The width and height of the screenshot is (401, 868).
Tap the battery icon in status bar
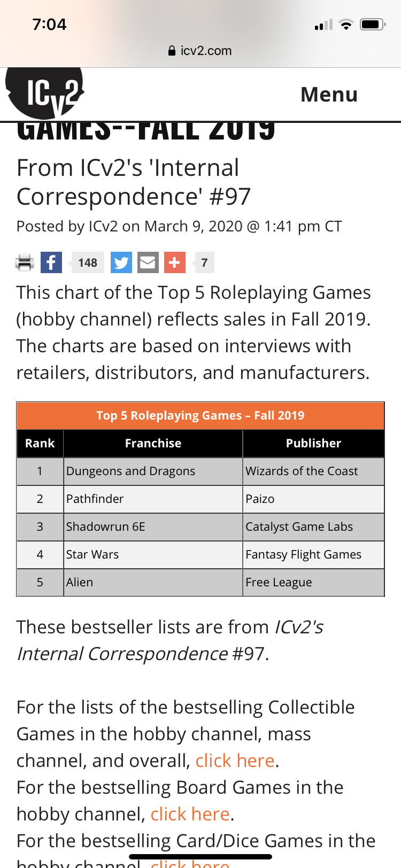pyautogui.click(x=373, y=24)
